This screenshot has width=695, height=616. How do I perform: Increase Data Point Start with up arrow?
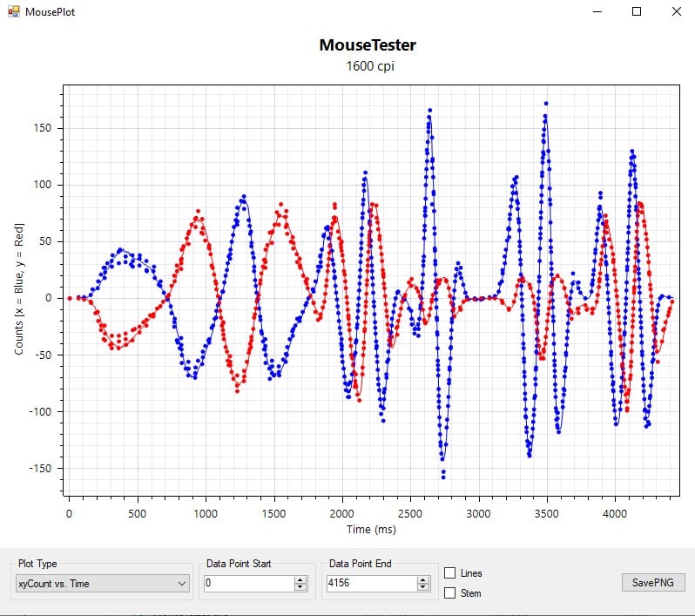point(300,580)
